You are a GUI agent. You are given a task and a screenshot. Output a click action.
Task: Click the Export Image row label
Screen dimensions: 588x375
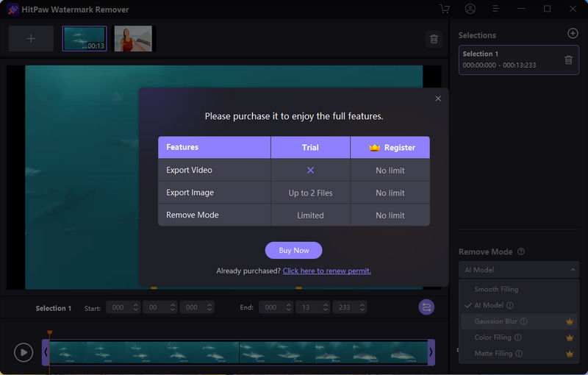click(190, 193)
